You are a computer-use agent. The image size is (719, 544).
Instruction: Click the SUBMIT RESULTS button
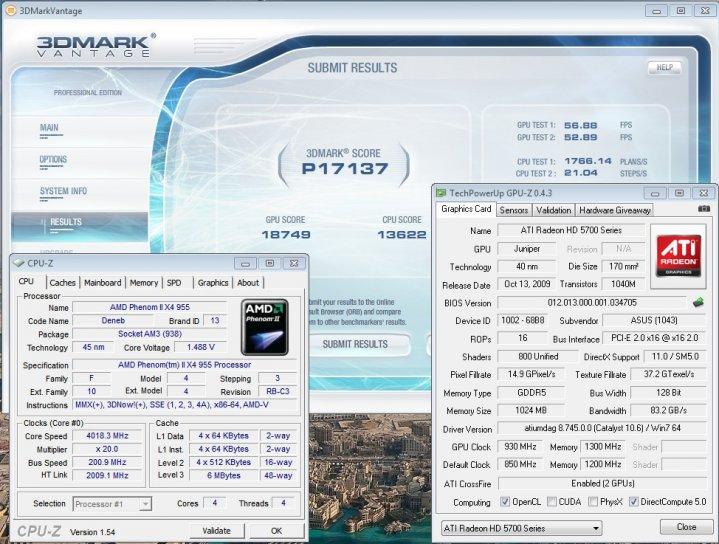355,344
